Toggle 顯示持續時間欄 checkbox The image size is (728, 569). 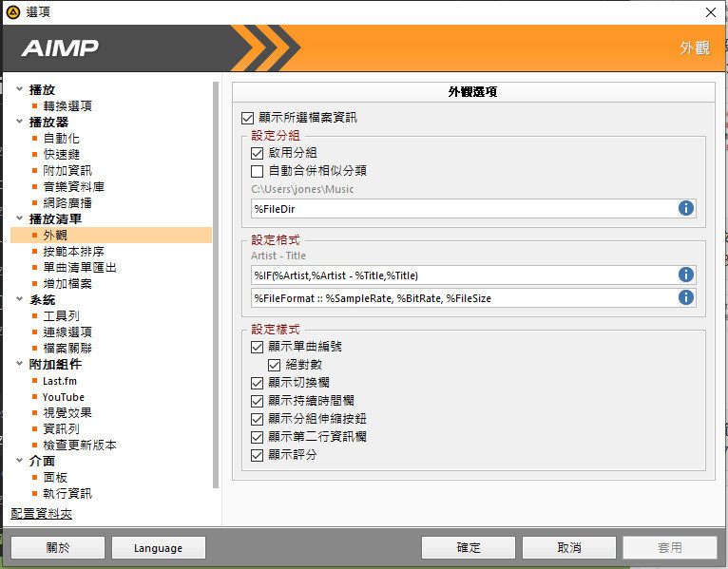tap(257, 401)
